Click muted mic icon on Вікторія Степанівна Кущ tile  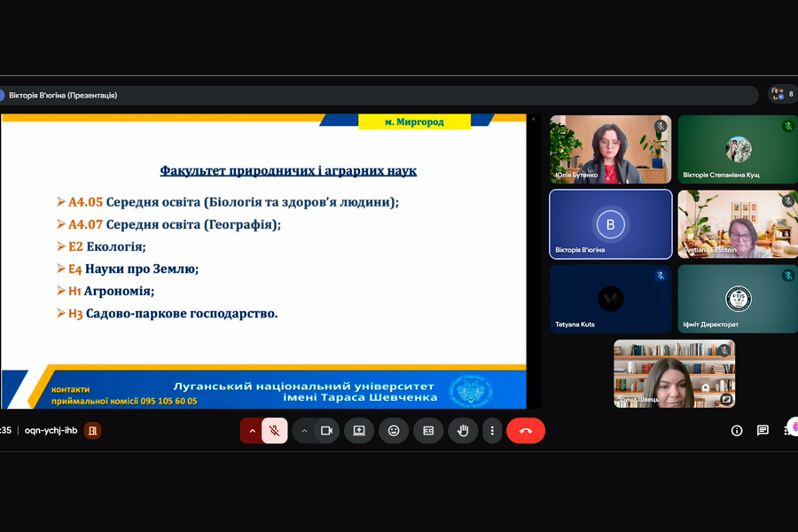(788, 126)
